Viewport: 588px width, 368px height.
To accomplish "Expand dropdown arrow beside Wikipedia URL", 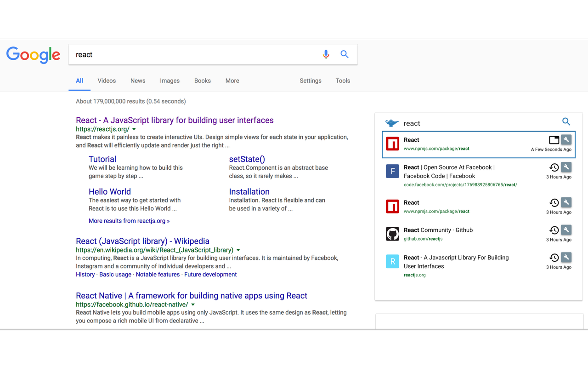I will pos(238,250).
